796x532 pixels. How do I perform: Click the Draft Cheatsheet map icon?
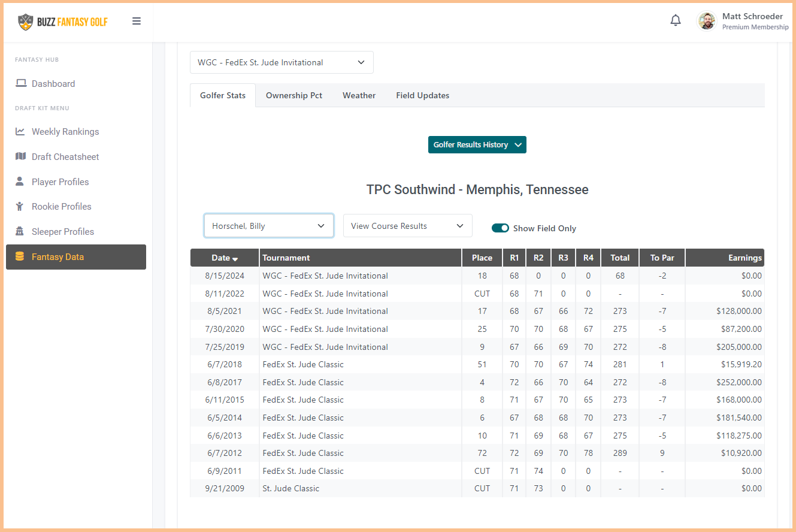click(x=21, y=156)
